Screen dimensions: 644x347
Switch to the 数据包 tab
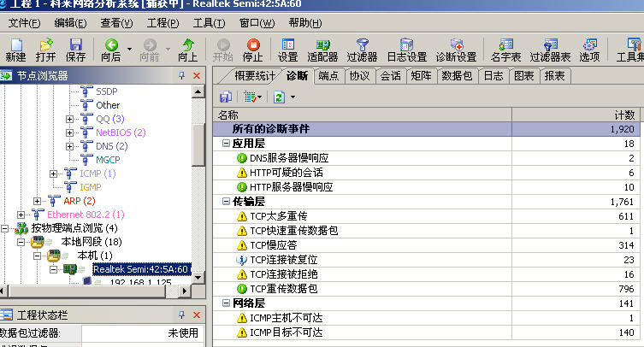(x=457, y=76)
